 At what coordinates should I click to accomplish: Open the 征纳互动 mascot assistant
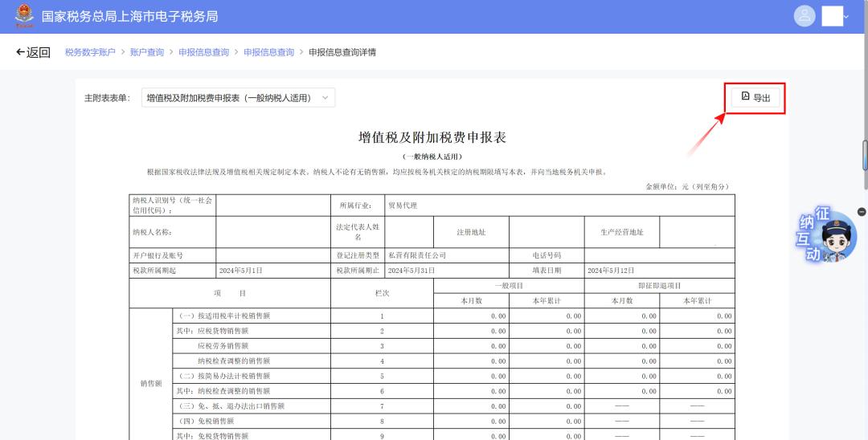tap(828, 237)
